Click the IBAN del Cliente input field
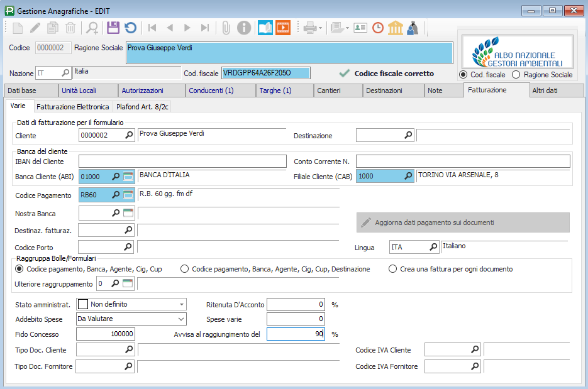This screenshot has height=389, width=588. 182,162
